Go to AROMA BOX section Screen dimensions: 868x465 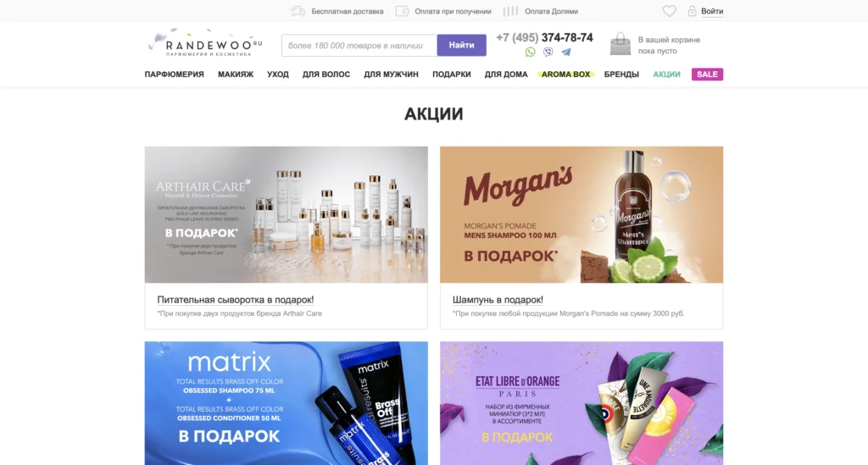(565, 74)
